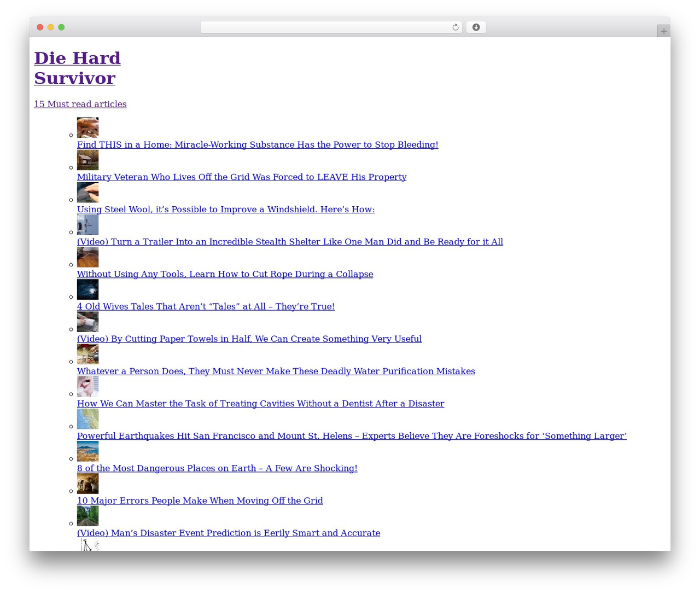Open the Water Purification Mistakes article
Viewport: 700px width, 593px height.
(276, 371)
